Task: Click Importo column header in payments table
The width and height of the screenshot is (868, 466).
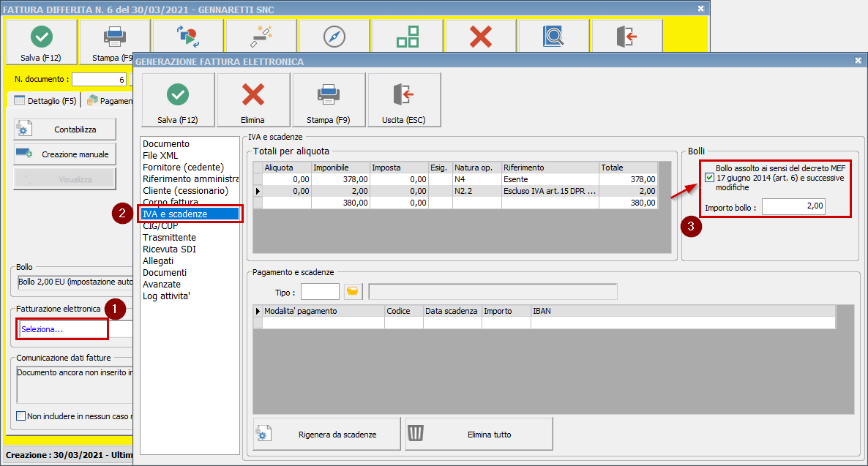Action: [x=506, y=311]
